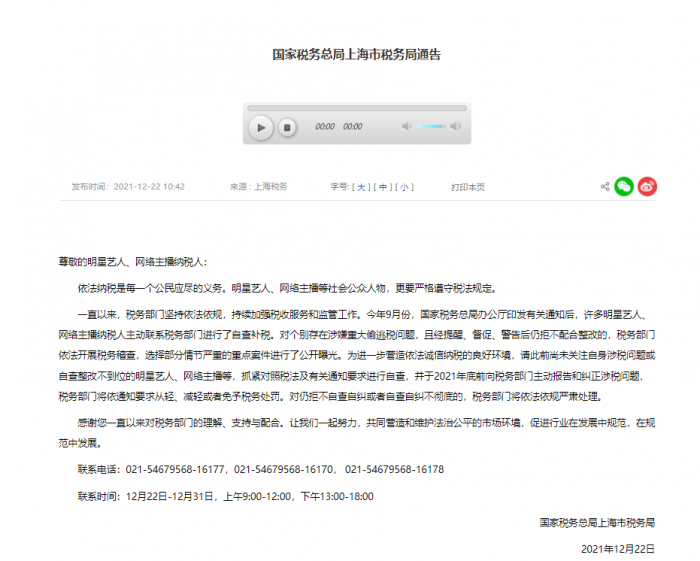Image resolution: width=700 pixels, height=561 pixels.
Task: Click the title 国家税务总局上海市税务局通告
Action: coord(357,54)
